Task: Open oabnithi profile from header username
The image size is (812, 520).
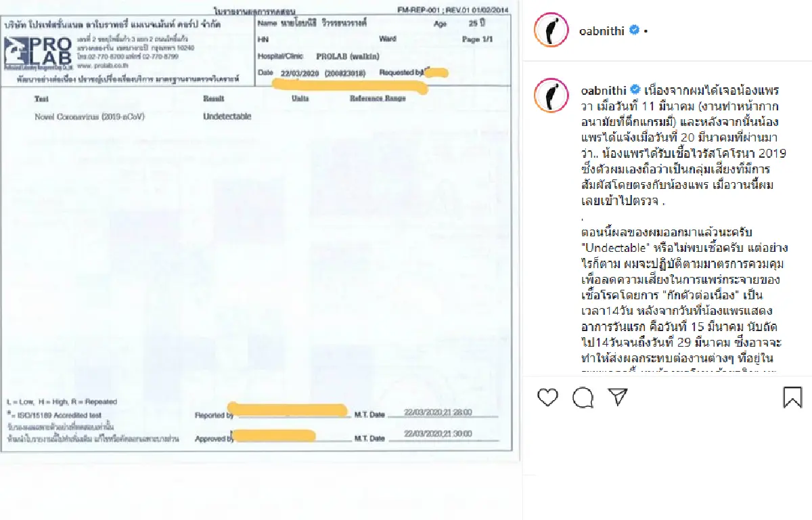Action: pyautogui.click(x=600, y=30)
